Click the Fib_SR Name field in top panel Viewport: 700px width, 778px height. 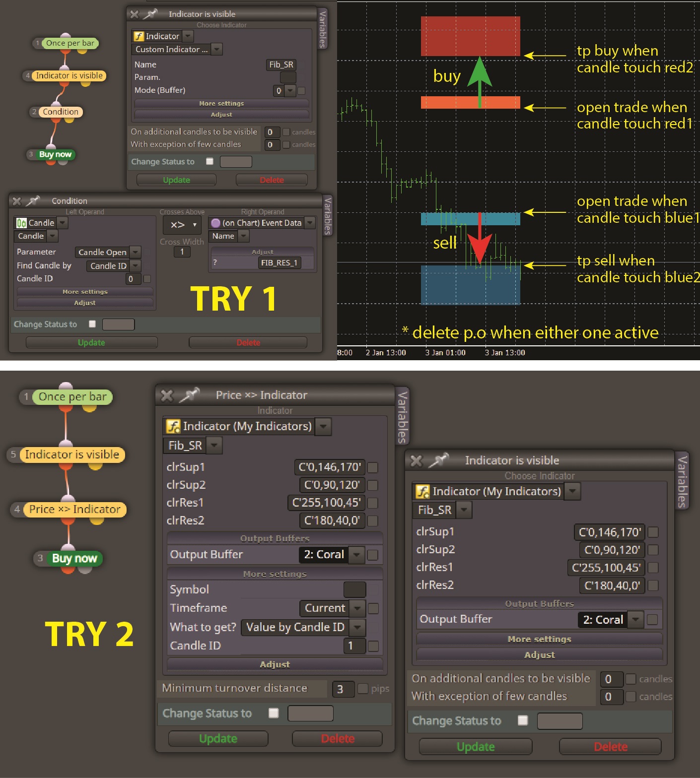point(281,65)
